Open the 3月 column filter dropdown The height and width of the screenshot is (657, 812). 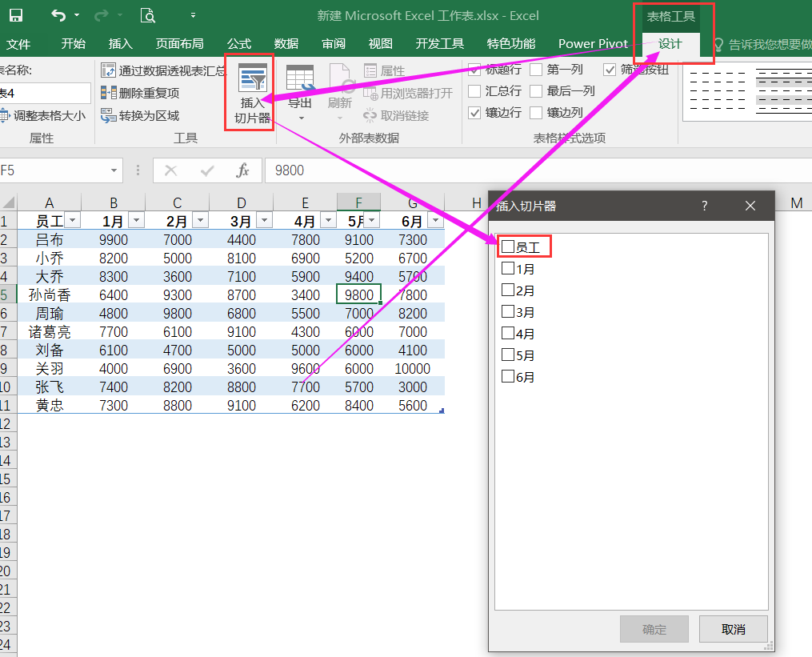pos(264,220)
